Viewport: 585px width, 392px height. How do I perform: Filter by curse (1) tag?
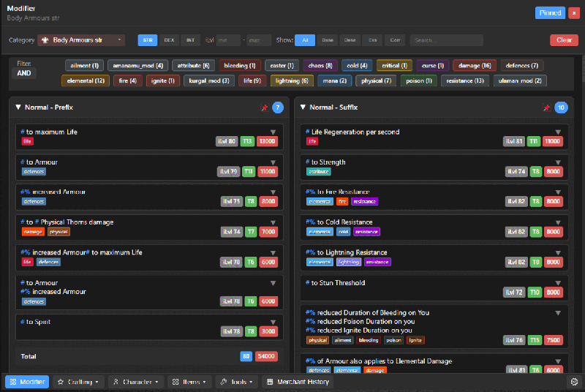pyautogui.click(x=433, y=66)
